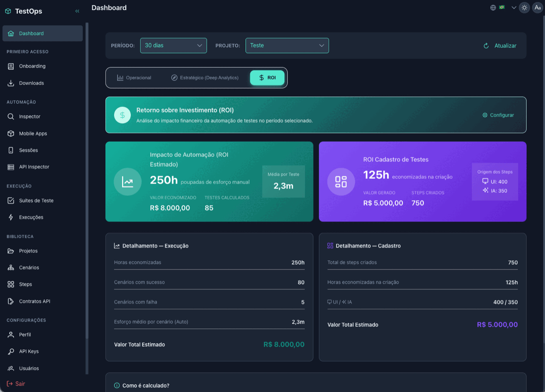Click the dollar icon in ROI banner

coord(122,115)
